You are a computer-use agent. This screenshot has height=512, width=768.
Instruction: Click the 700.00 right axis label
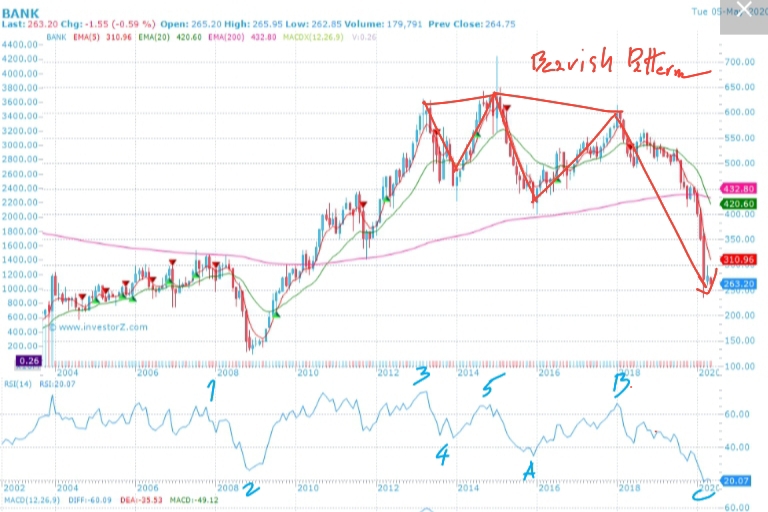coord(740,62)
